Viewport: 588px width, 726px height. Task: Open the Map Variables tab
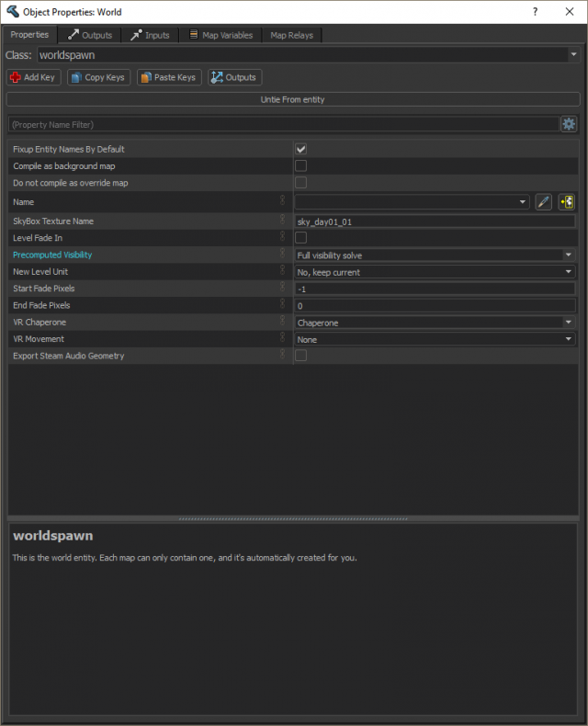[220, 35]
